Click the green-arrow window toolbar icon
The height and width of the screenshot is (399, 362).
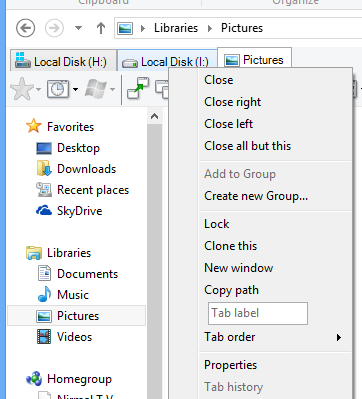138,88
